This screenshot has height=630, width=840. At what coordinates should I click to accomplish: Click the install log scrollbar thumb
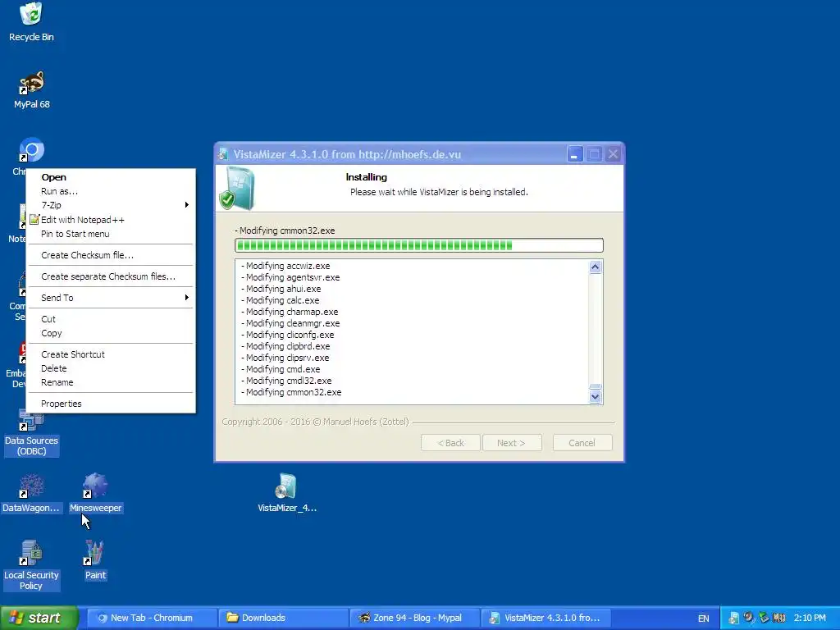point(596,386)
